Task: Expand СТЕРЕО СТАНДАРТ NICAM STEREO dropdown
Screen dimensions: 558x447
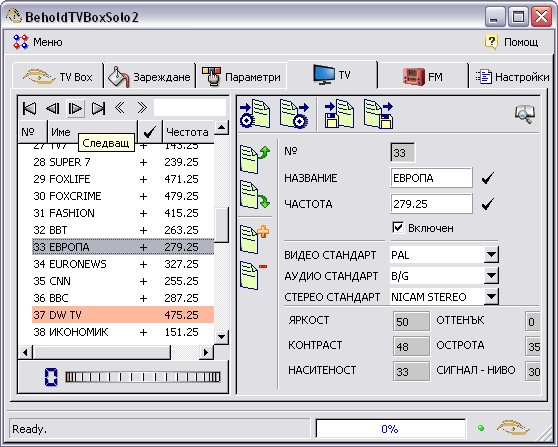Action: tap(491, 296)
